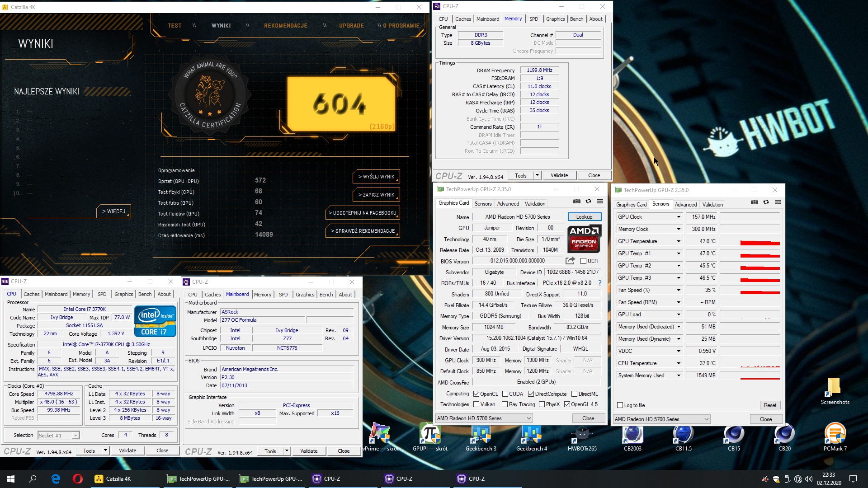Viewport: 868px width, 488px height.
Task: Open Geekbench 3 desktop shortcut
Action: tap(481, 437)
